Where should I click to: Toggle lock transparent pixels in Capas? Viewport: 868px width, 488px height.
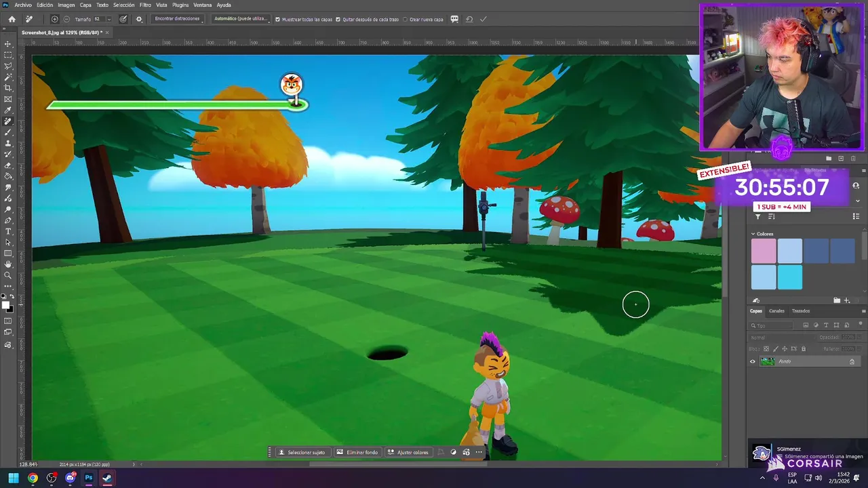(766, 348)
